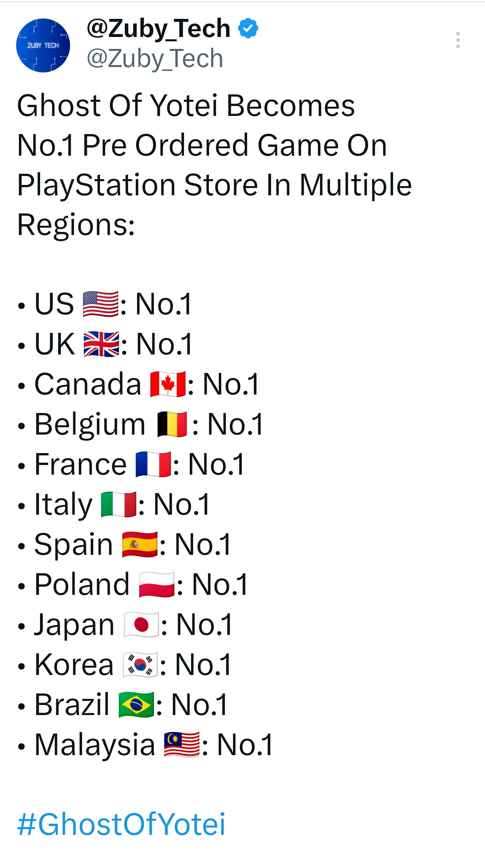
Task: Click the Spain flag emoji
Action: 139,544
